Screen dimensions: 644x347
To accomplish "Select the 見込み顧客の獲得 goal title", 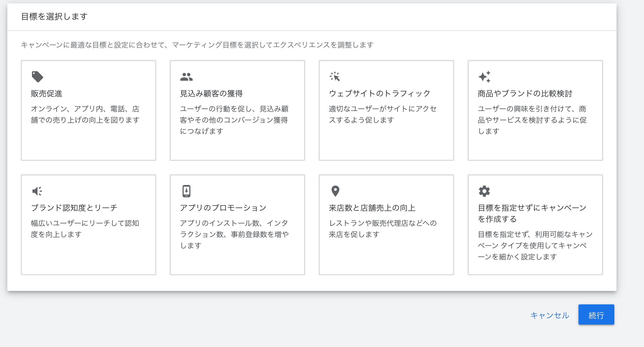I will (211, 93).
